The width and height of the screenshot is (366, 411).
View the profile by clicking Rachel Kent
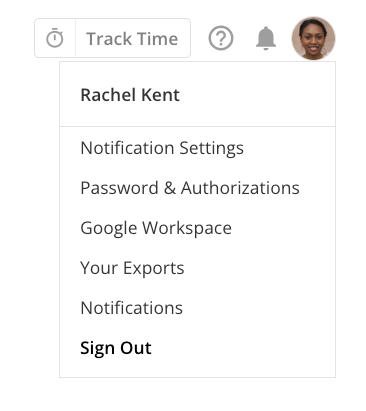point(130,95)
